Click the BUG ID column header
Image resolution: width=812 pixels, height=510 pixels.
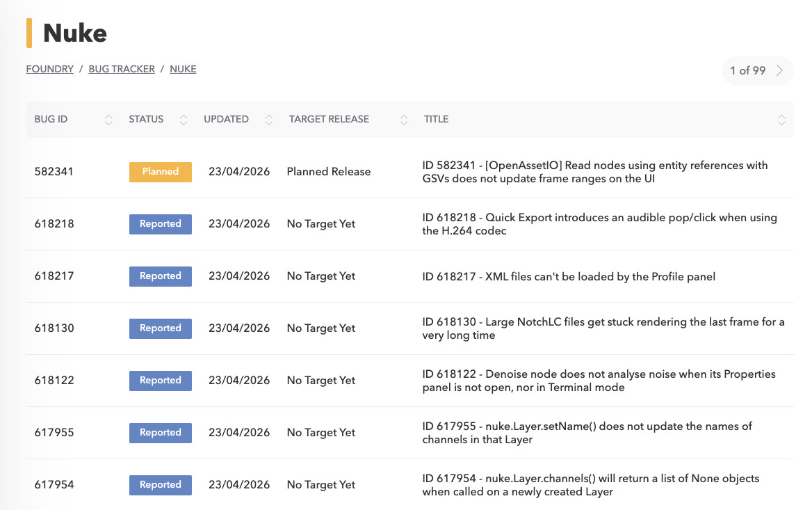point(51,119)
